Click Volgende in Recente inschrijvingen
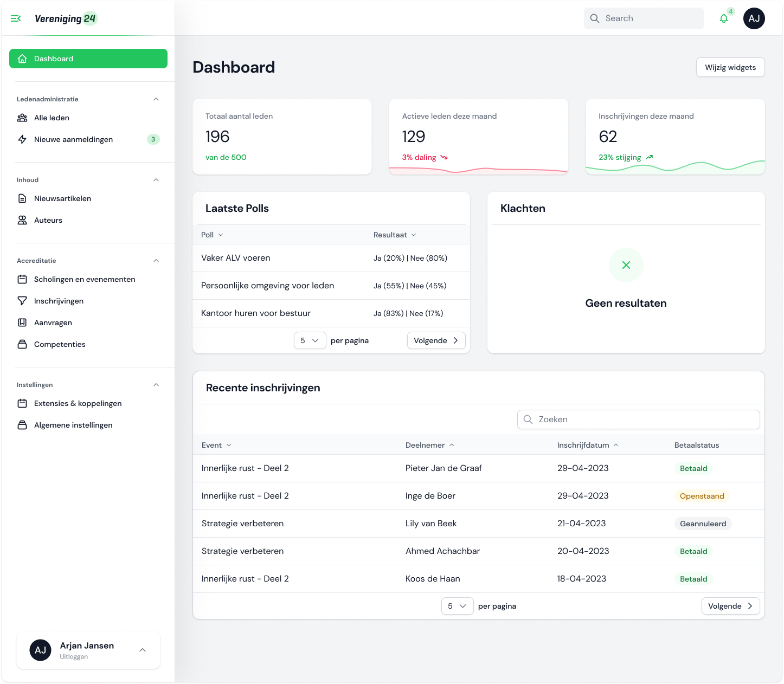 730,606
